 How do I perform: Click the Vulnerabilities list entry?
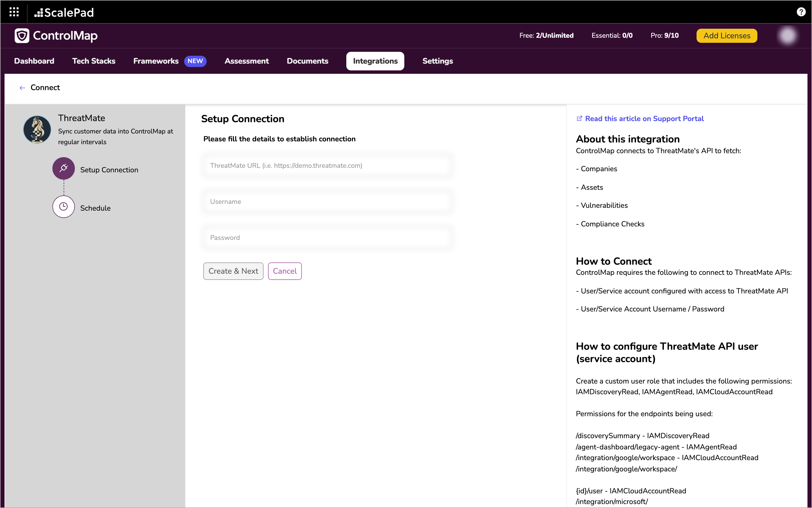(602, 206)
